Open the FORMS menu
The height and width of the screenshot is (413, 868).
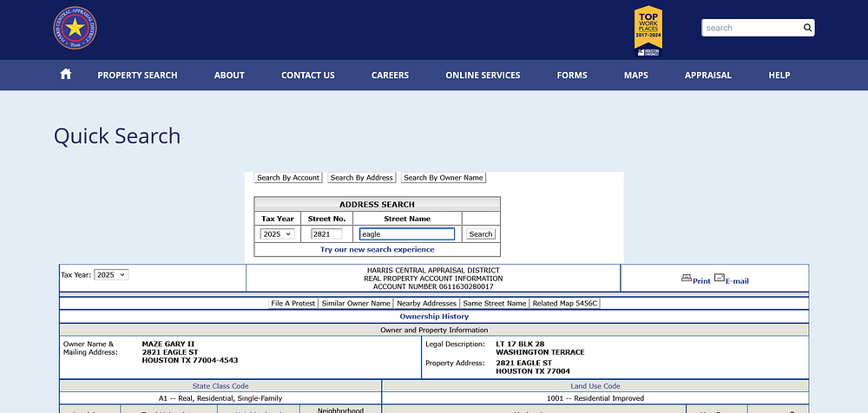pyautogui.click(x=572, y=75)
